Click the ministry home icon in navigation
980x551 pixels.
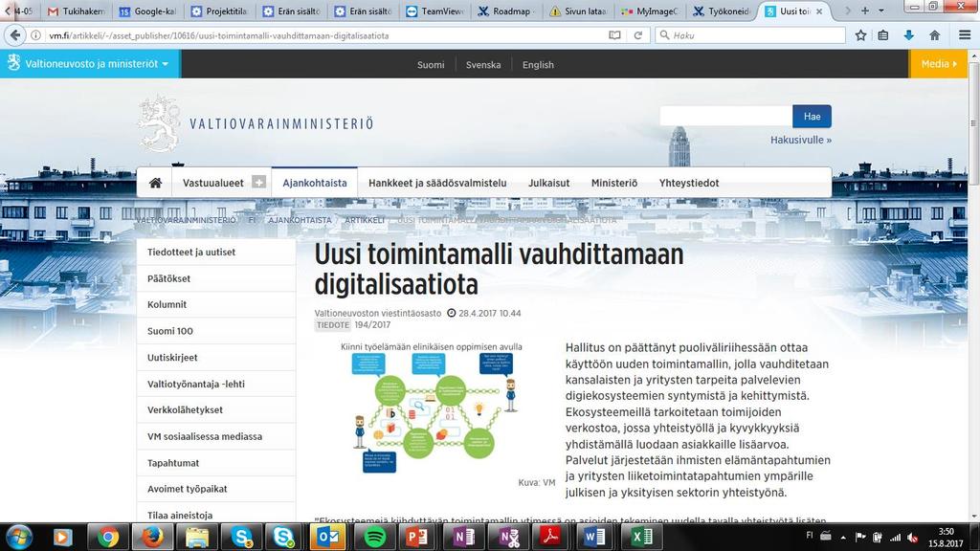(x=155, y=183)
